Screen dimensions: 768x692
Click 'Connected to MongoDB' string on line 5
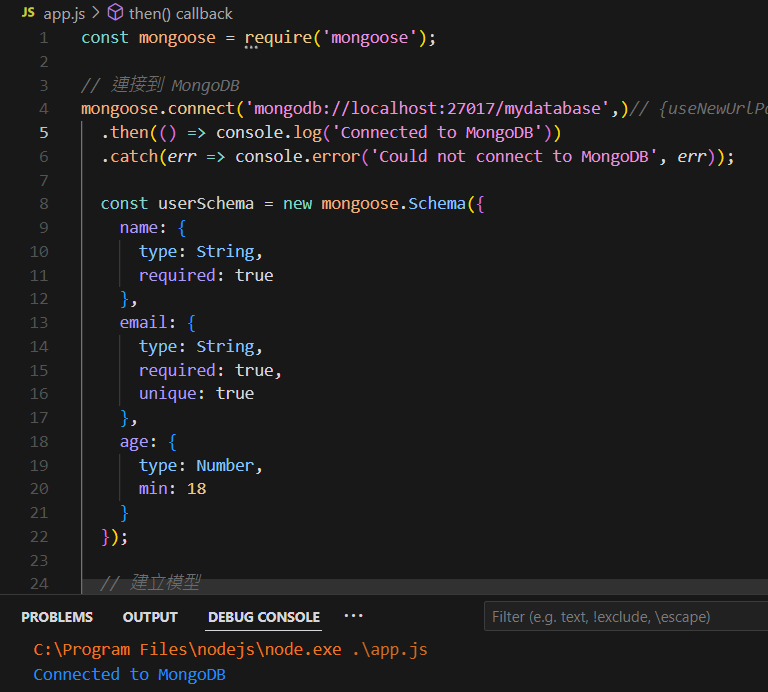[437, 132]
